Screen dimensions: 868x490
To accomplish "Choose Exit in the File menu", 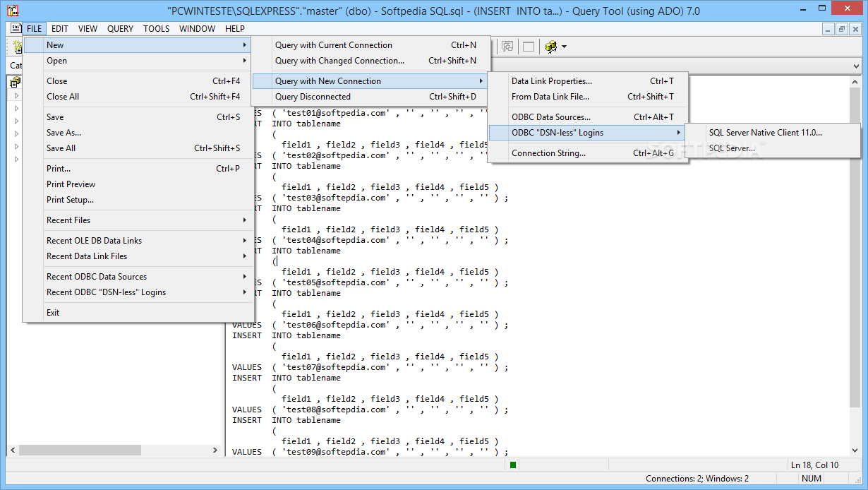I will point(138,313).
